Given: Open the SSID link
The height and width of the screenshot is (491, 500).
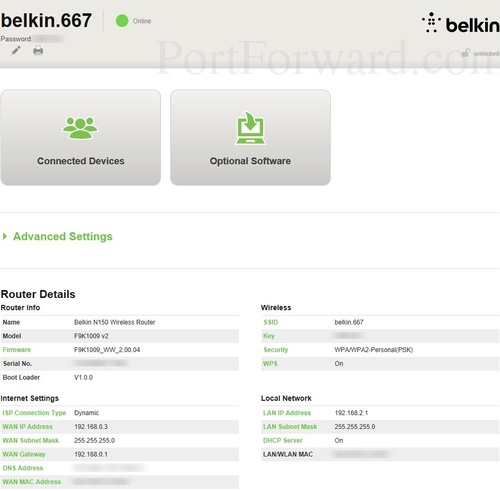Looking at the screenshot, I should [271, 322].
